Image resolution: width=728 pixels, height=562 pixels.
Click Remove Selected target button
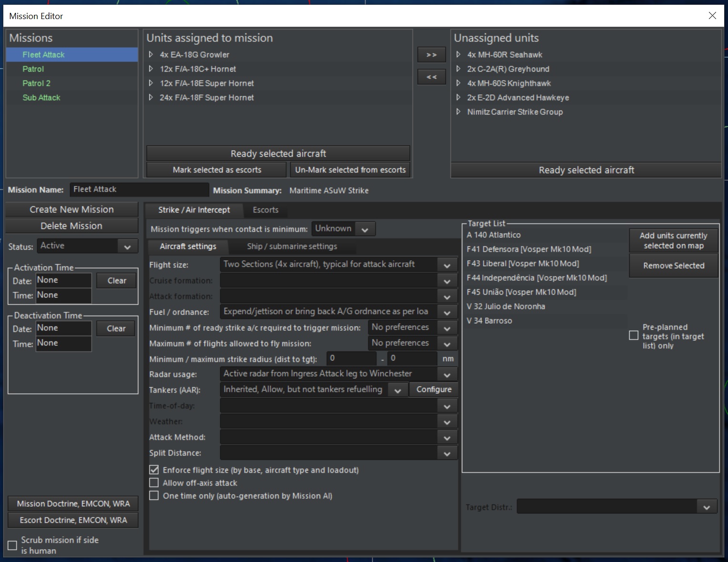pyautogui.click(x=673, y=266)
